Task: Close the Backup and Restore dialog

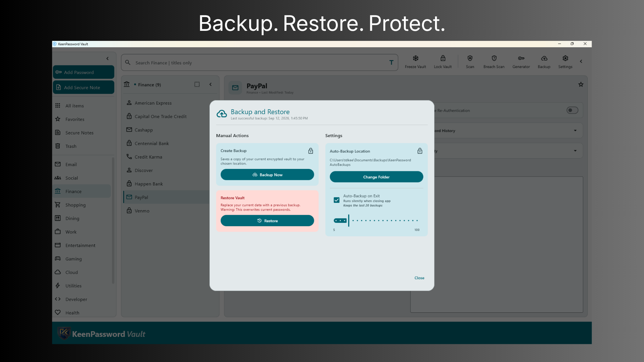Action: pos(419,278)
